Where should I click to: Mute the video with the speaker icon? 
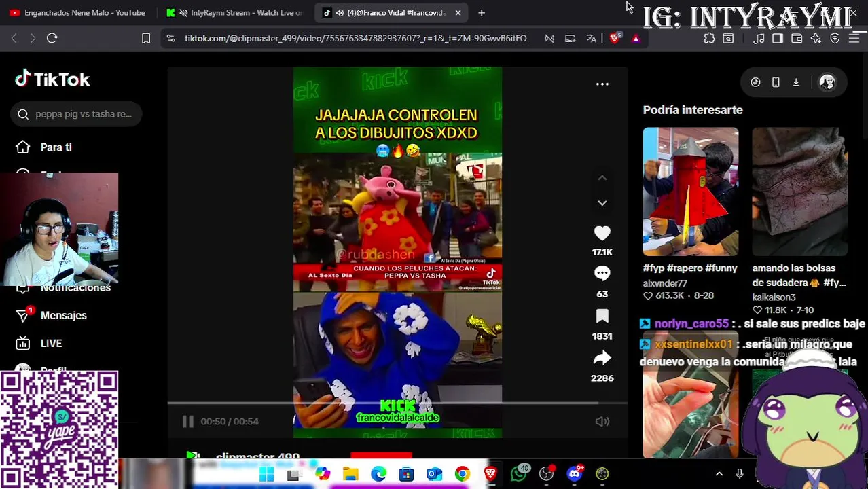602,421
